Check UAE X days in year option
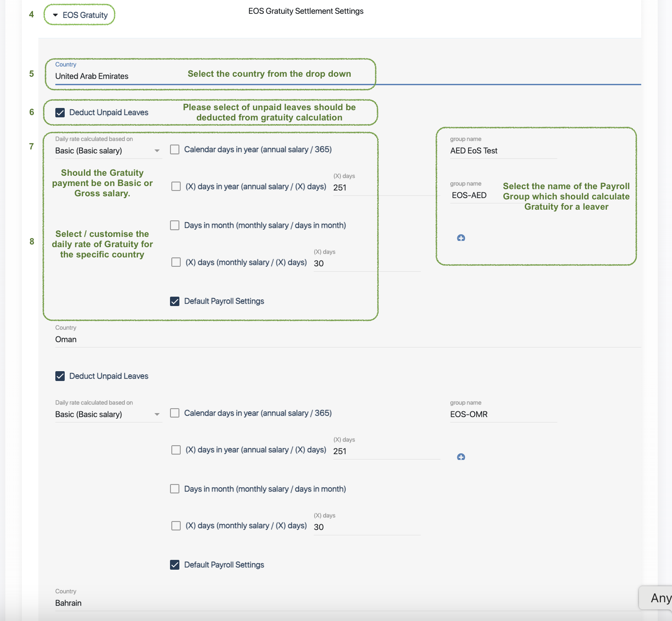Image resolution: width=672 pixels, height=621 pixels. pyautogui.click(x=176, y=186)
